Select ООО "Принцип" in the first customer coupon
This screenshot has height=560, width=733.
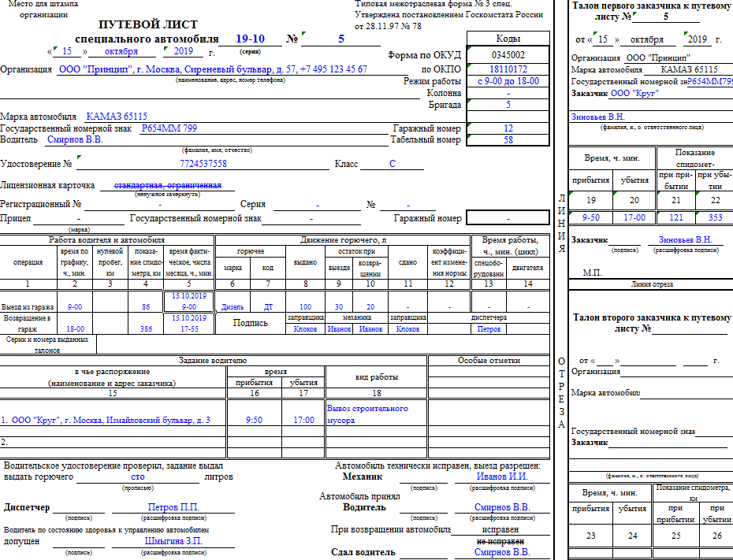click(x=658, y=58)
